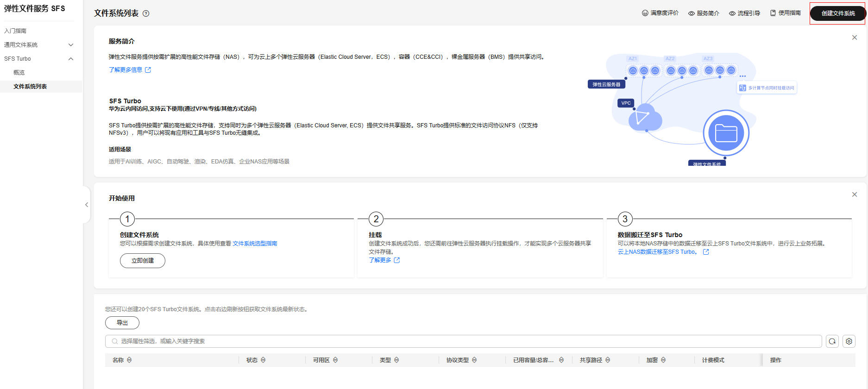Click the 操作 column header
Viewport: 868px width, 389px height.
click(x=776, y=360)
